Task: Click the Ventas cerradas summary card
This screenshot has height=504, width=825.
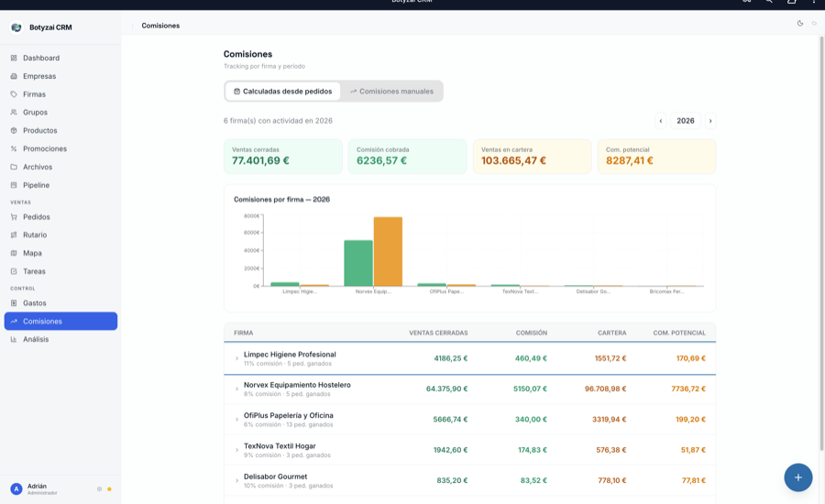Action: coord(283,157)
